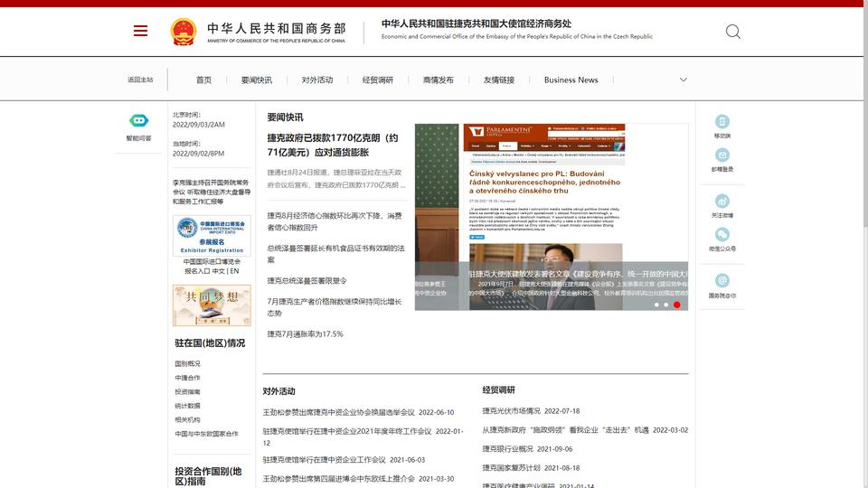Open 捷克总统泽曼签署限塑令 article
Screen dimensions: 868x488
click(307, 280)
